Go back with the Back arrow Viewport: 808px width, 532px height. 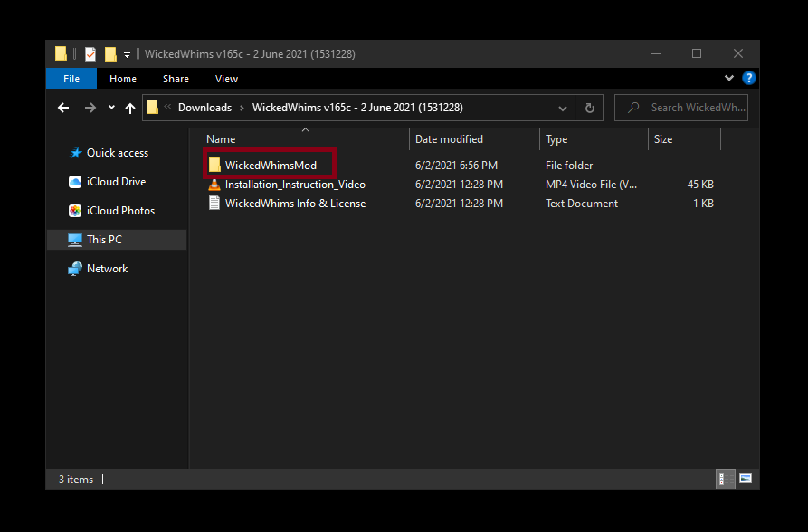[x=63, y=108]
